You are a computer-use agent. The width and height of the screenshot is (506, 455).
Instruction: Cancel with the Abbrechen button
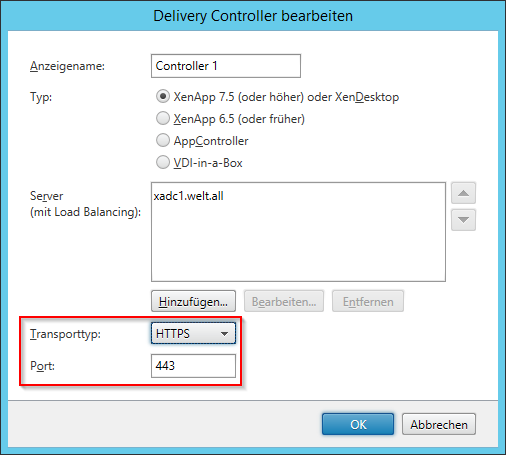click(x=439, y=424)
